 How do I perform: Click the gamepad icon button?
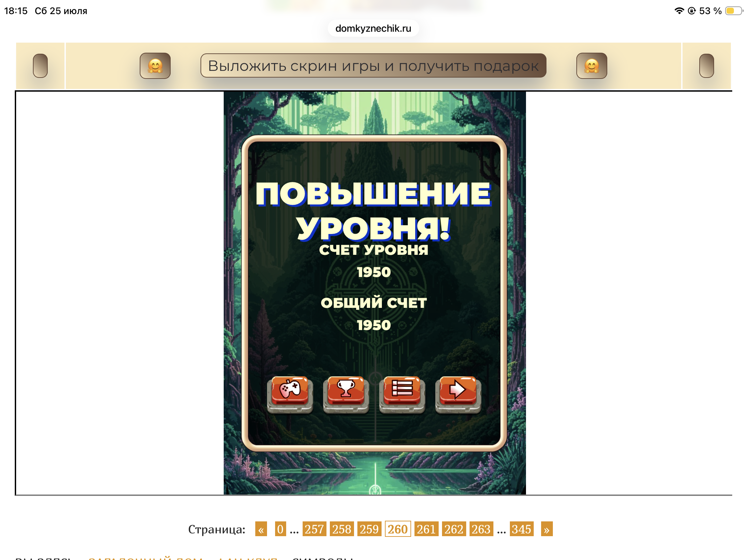pyautogui.click(x=290, y=394)
